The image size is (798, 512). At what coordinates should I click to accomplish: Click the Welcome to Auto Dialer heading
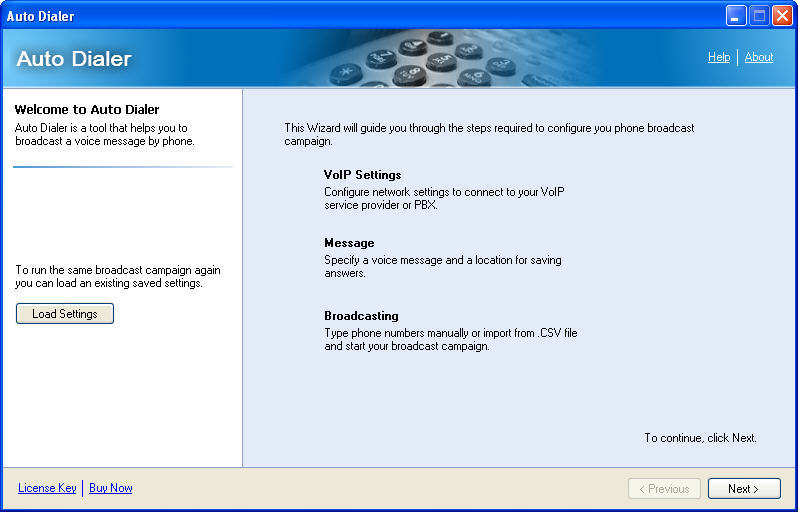click(x=87, y=110)
